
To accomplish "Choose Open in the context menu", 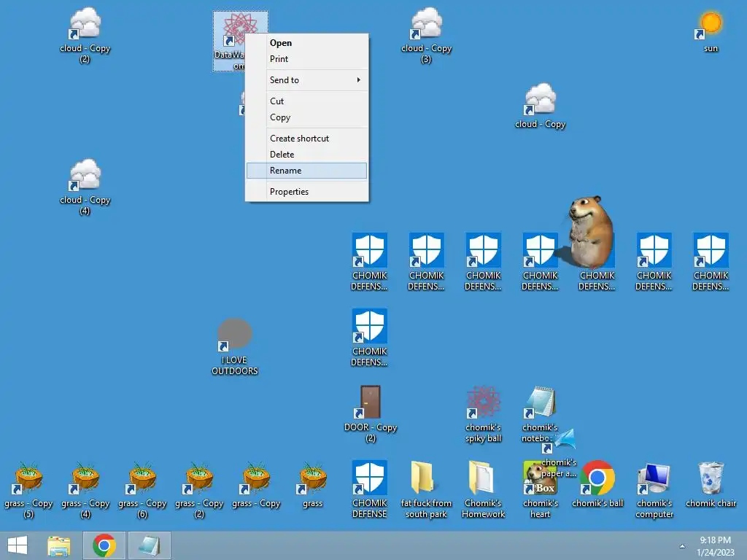I will [307, 43].
